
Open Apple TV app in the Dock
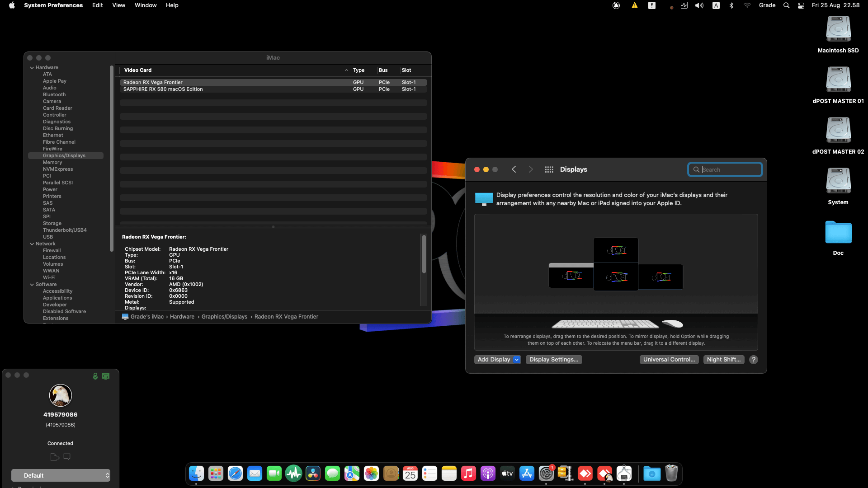[507, 473]
